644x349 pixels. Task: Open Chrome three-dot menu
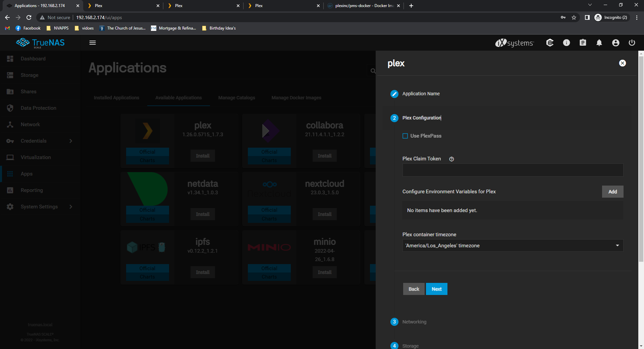pos(637,17)
